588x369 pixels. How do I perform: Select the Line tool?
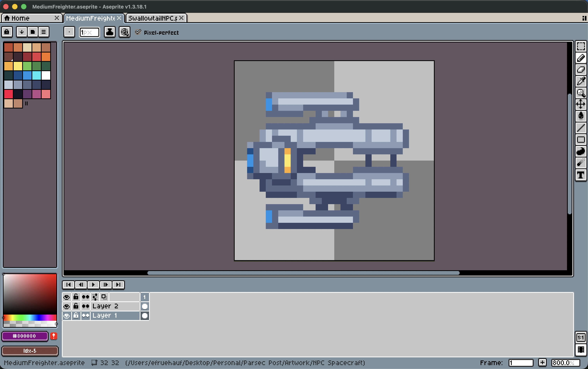coord(581,128)
